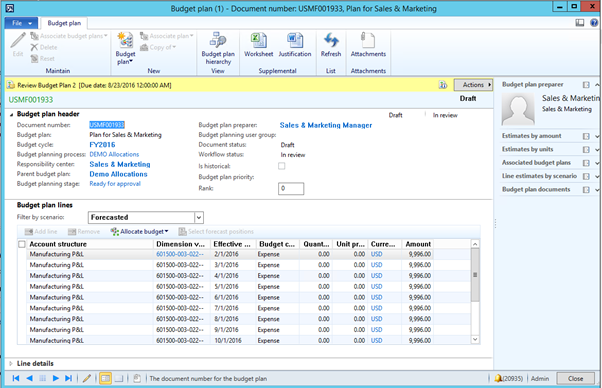Expand the Line details section
Image resolution: width=602 pixels, height=388 pixels.
(11, 363)
